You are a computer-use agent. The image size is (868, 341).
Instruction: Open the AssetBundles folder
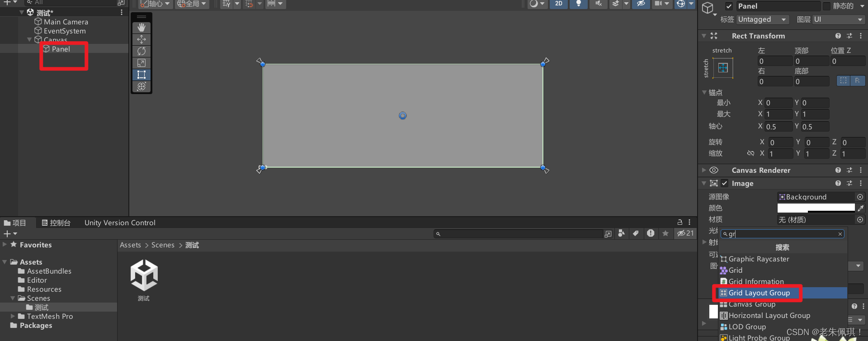(49, 271)
